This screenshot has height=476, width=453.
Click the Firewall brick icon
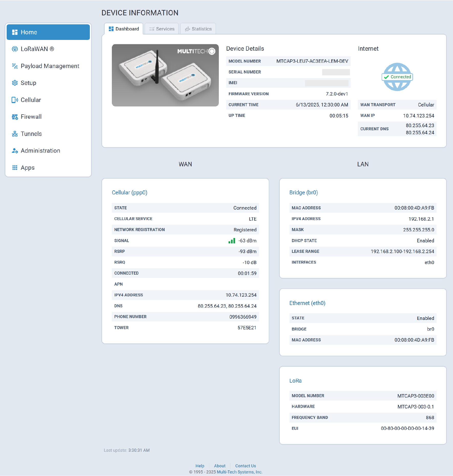(x=15, y=117)
